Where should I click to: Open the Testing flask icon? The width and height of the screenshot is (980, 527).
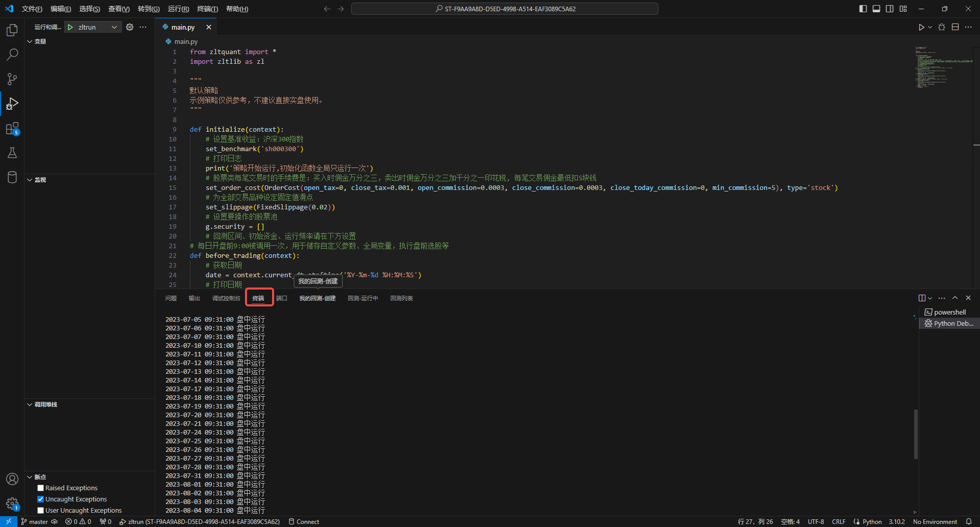coord(12,153)
